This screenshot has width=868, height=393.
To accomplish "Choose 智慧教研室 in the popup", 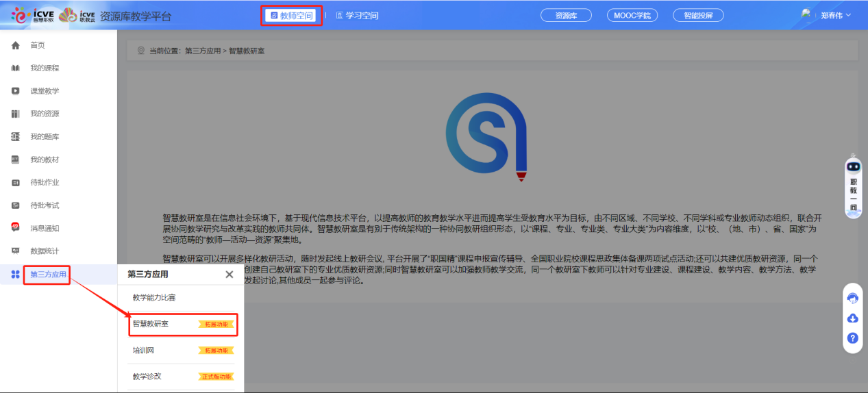I will pos(150,324).
